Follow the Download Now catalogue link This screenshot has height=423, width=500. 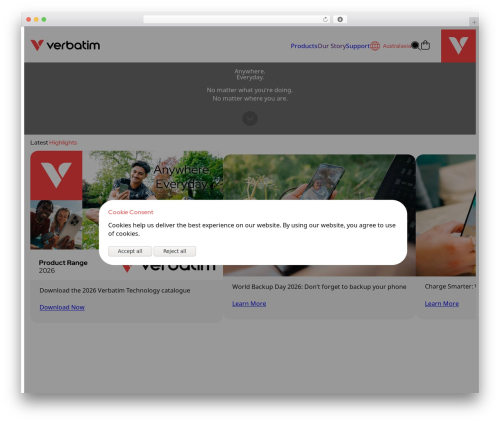62,307
